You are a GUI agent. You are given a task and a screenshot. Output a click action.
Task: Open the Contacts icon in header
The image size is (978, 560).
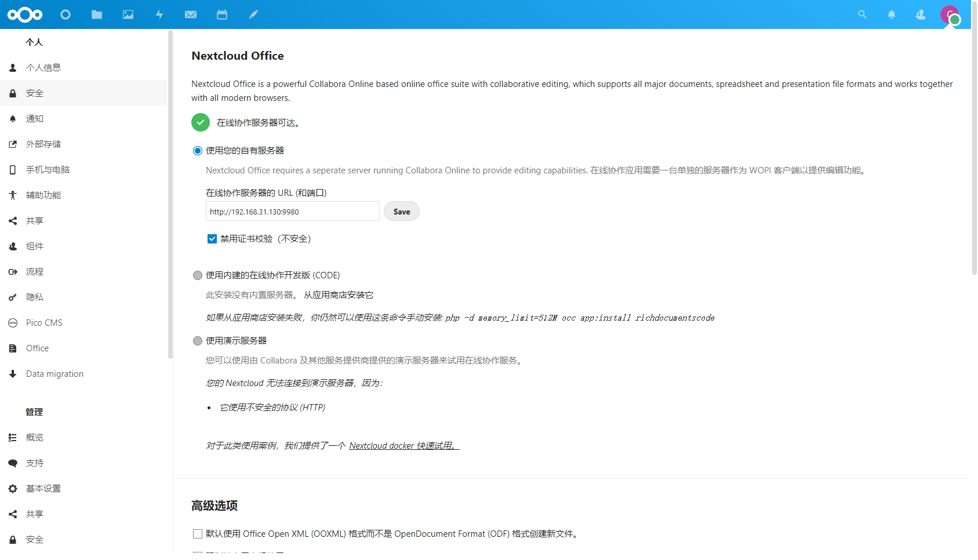(921, 14)
